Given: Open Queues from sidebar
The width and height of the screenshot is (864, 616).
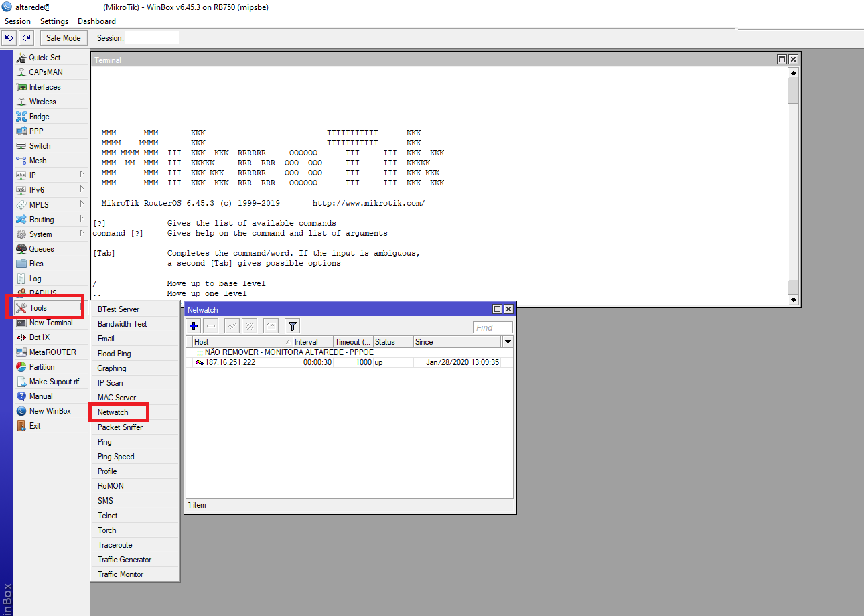Looking at the screenshot, I should click(x=52, y=249).
